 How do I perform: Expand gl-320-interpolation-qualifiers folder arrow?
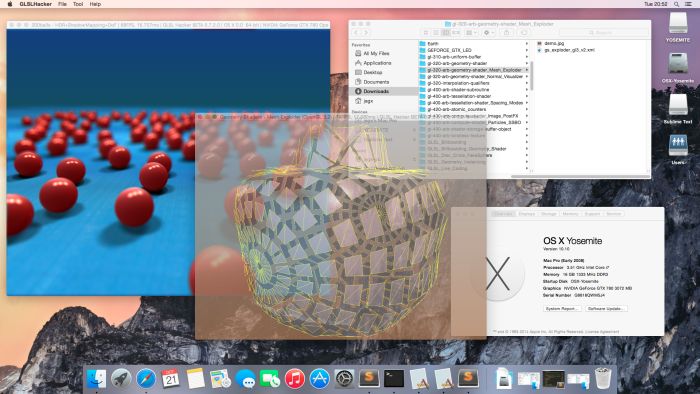pos(526,83)
